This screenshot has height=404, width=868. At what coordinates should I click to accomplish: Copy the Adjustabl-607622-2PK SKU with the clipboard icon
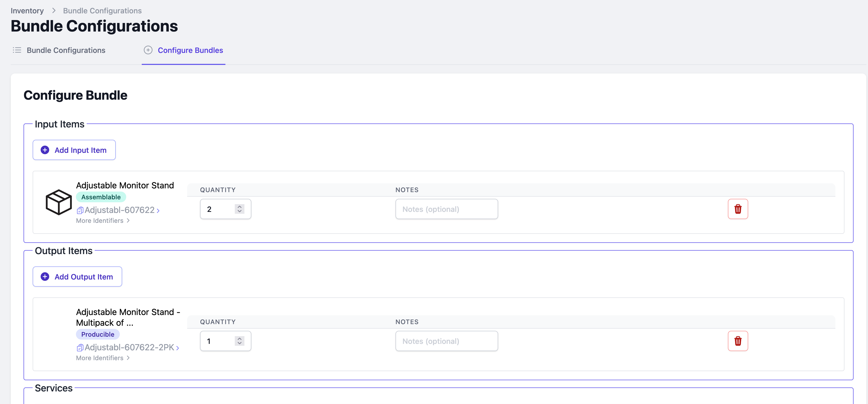(x=80, y=348)
